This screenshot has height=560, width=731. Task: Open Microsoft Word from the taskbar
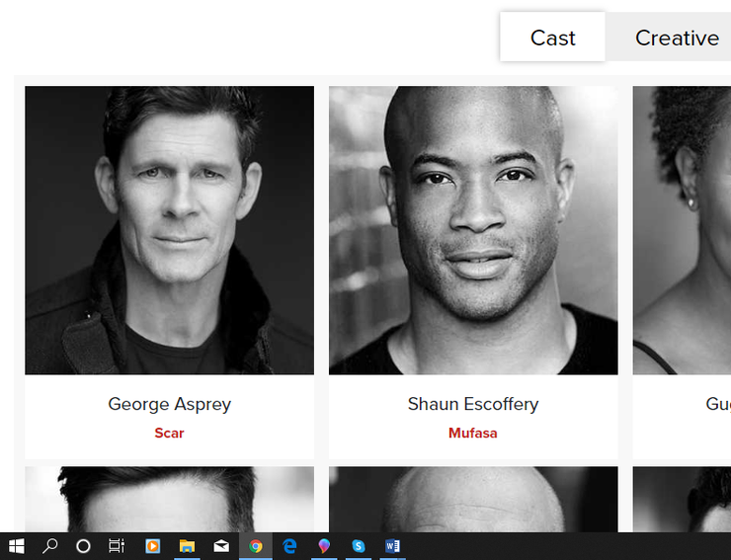coord(392,545)
